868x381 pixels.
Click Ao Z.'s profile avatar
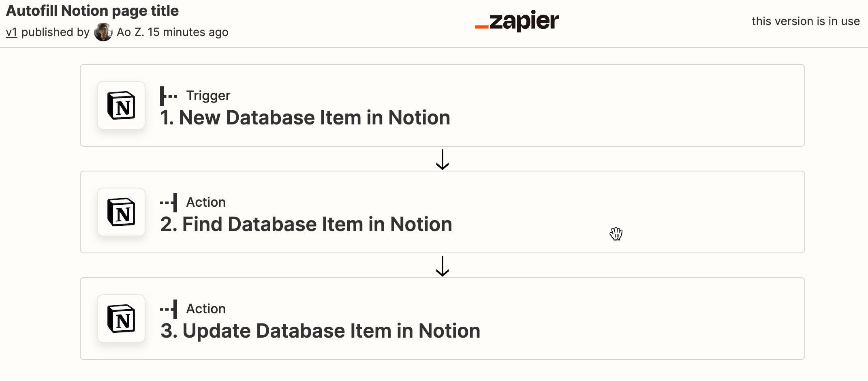(103, 32)
